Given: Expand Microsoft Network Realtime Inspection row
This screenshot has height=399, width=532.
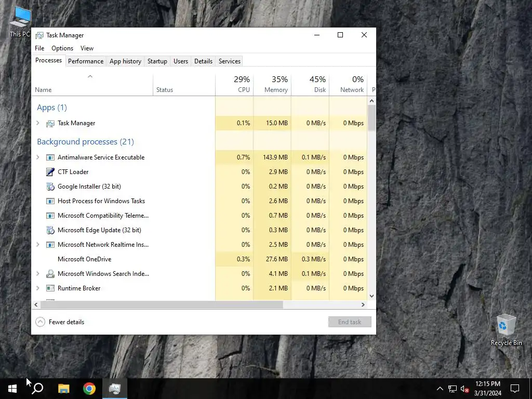Looking at the screenshot, I should (x=37, y=245).
